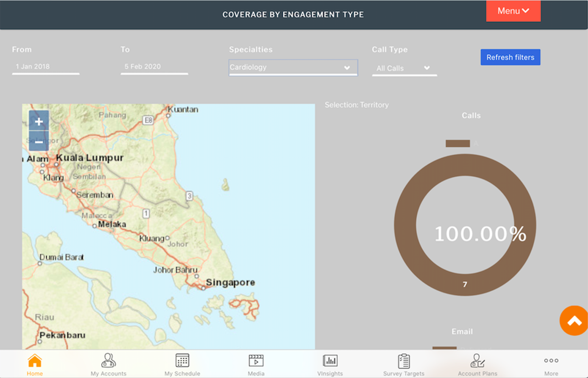This screenshot has width=588, height=378.
Task: View the VInsights chart icon
Action: pos(330,362)
